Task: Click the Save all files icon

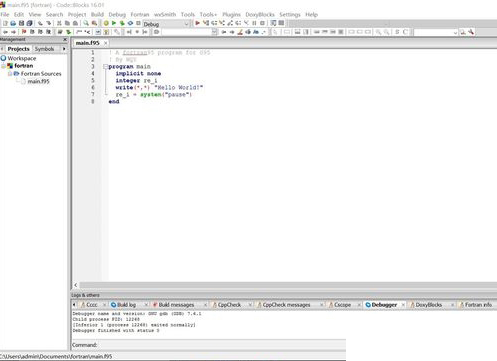Action: (x=29, y=23)
